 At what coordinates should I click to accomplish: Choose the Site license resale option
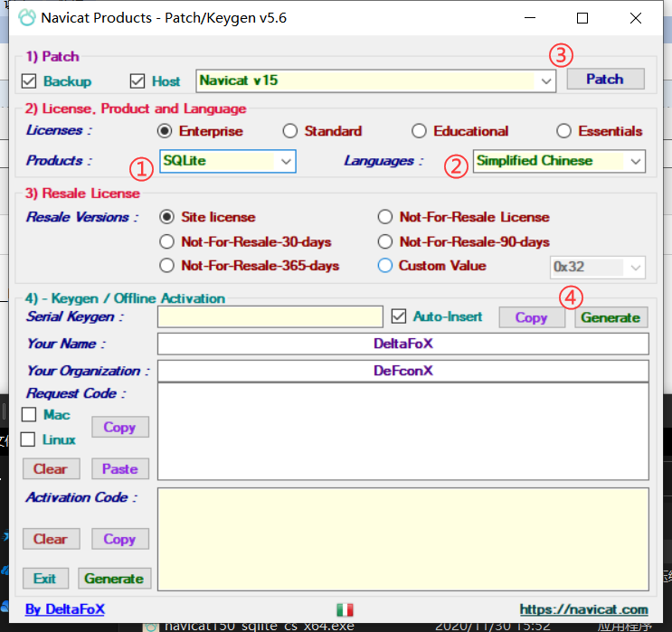(x=166, y=217)
